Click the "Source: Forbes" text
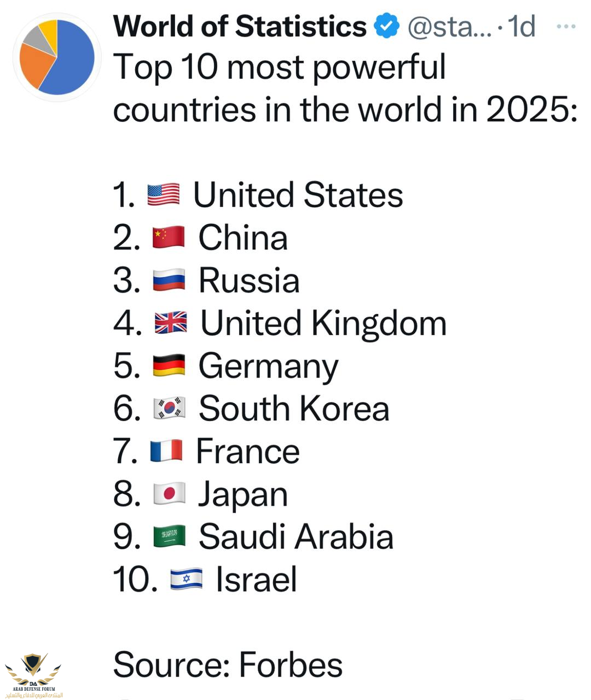 [228, 664]
